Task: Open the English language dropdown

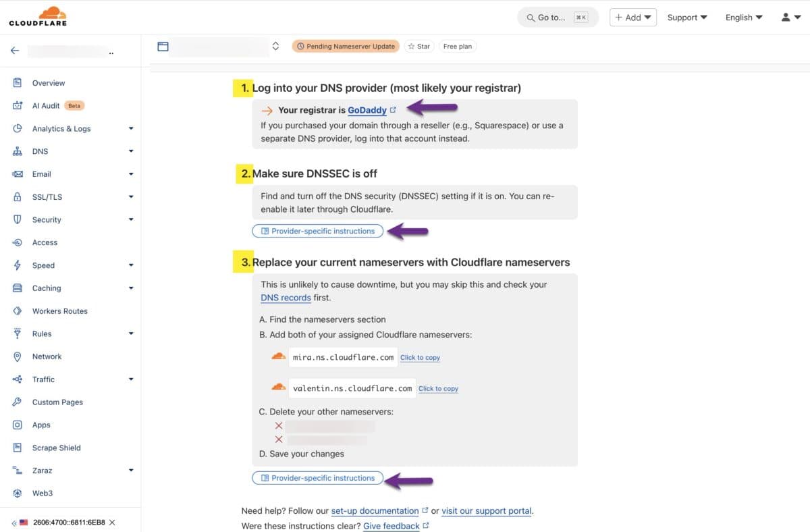Action: click(x=743, y=17)
